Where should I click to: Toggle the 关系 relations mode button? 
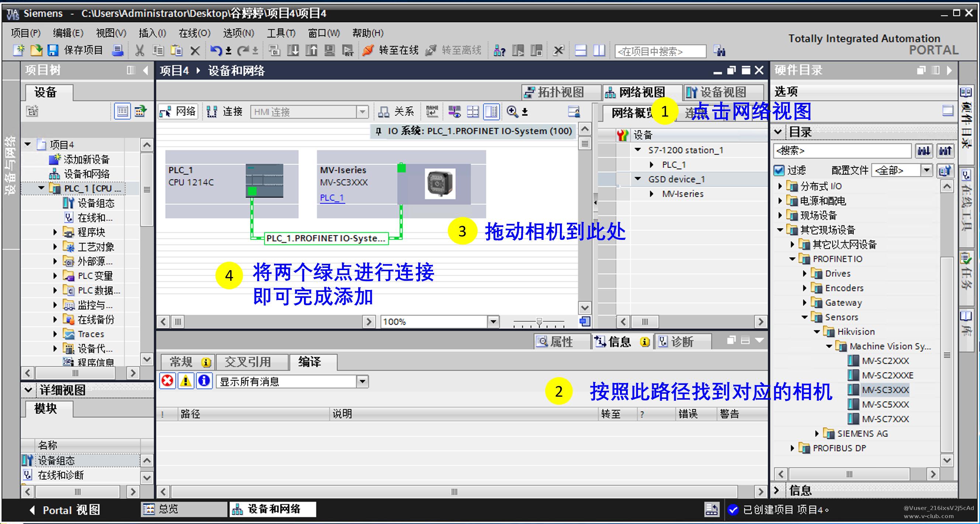[396, 111]
